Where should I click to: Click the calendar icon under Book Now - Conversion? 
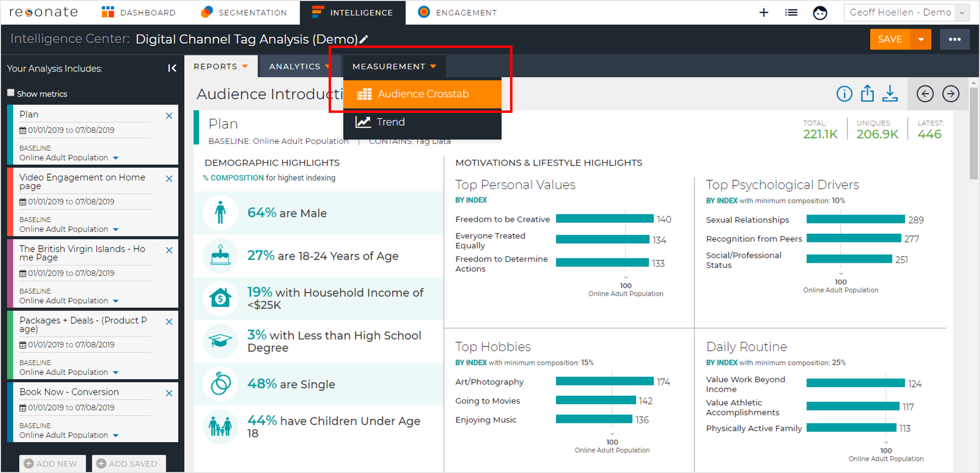tap(22, 408)
